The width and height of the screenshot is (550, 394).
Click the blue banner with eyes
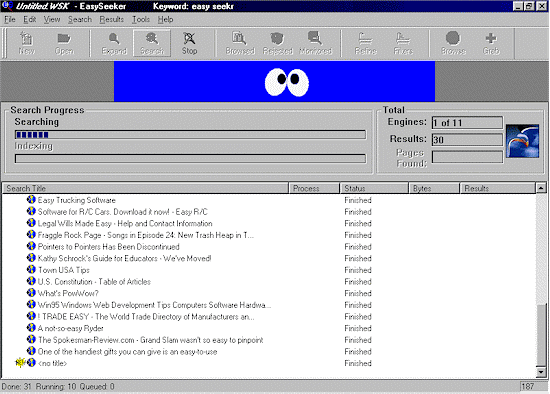click(x=274, y=81)
